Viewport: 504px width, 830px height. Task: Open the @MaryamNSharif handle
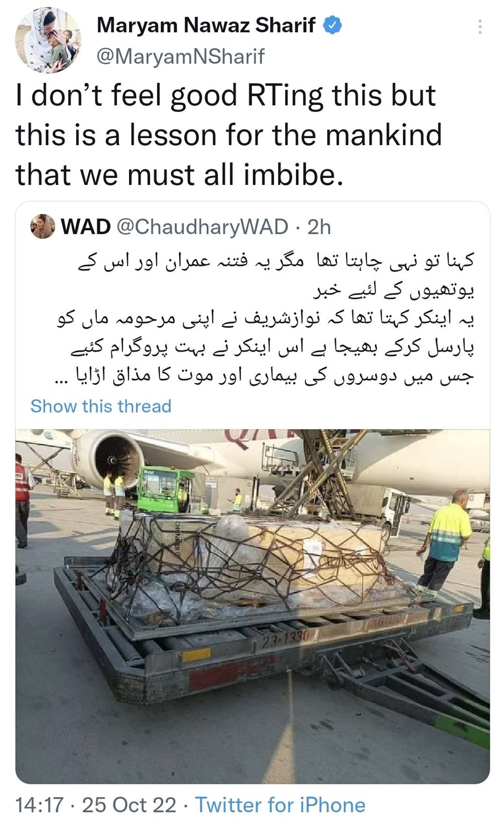180,56
